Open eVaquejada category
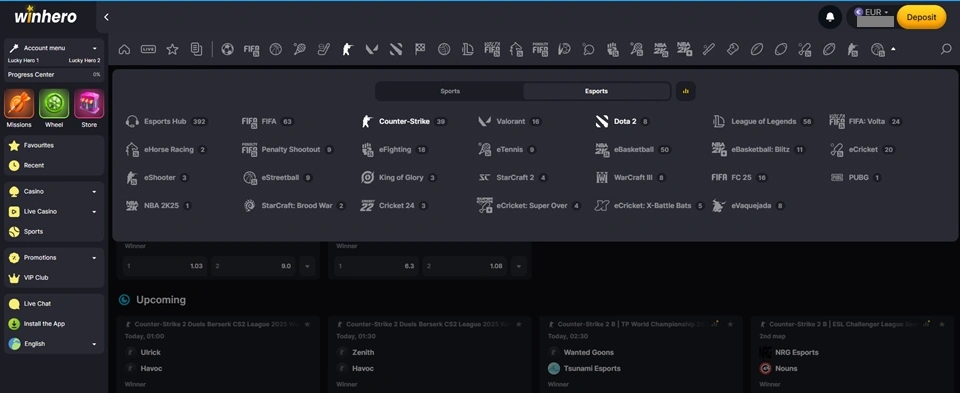The width and height of the screenshot is (960, 393). click(x=748, y=206)
